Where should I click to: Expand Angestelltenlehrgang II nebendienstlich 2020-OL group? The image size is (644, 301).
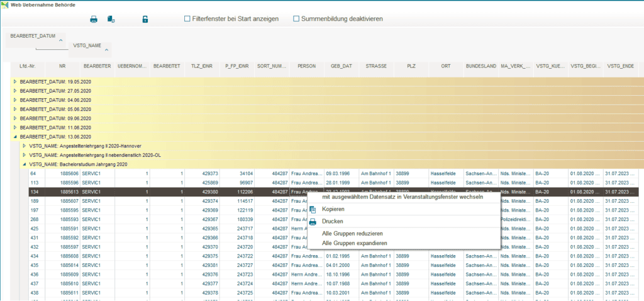pyautogui.click(x=25, y=155)
